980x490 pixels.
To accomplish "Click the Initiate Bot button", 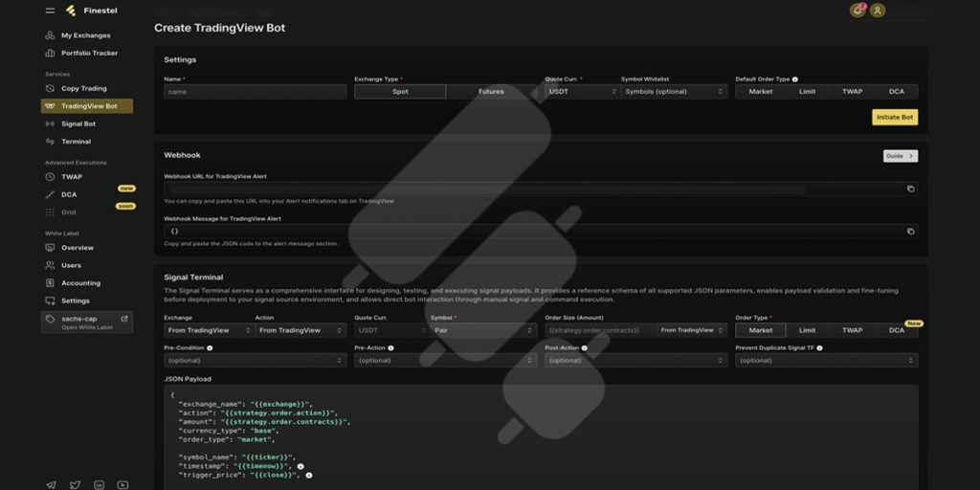I will pyautogui.click(x=895, y=118).
